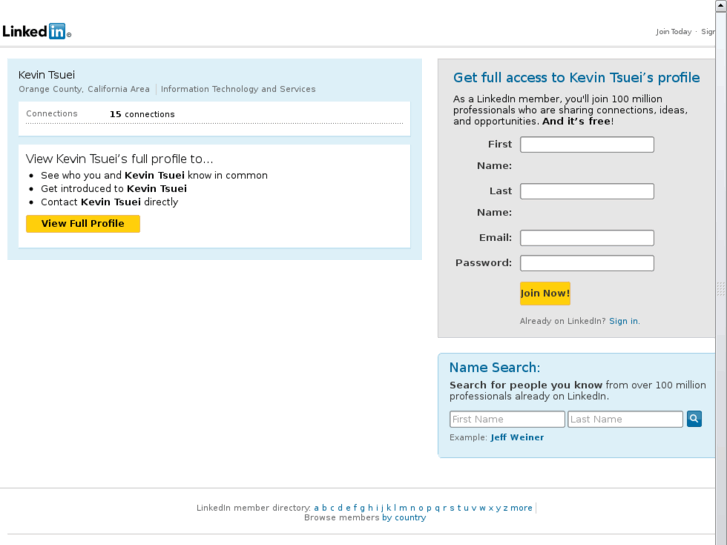
Task: Open member directory letter r
Action: coord(445,508)
